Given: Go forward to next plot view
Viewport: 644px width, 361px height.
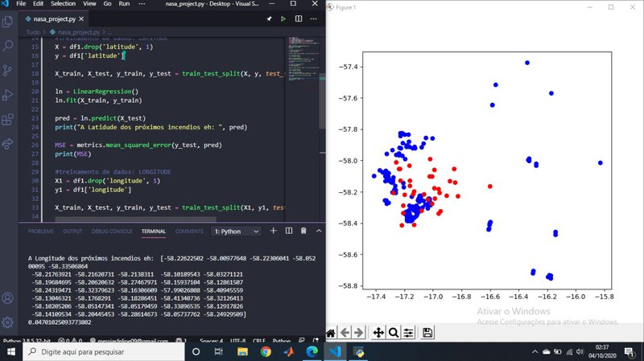Looking at the screenshot, I should (x=359, y=333).
